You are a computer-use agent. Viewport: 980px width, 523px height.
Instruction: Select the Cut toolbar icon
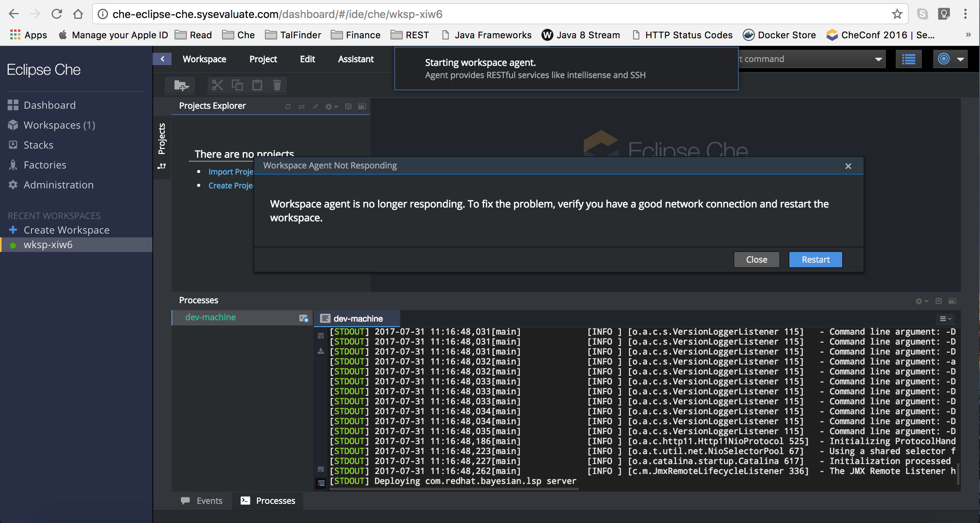pos(217,85)
